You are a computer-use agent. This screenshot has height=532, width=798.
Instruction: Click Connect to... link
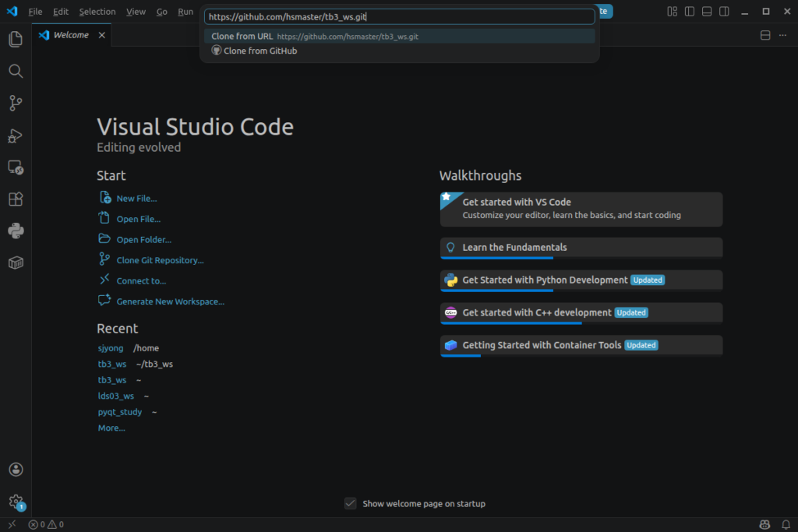pyautogui.click(x=141, y=280)
